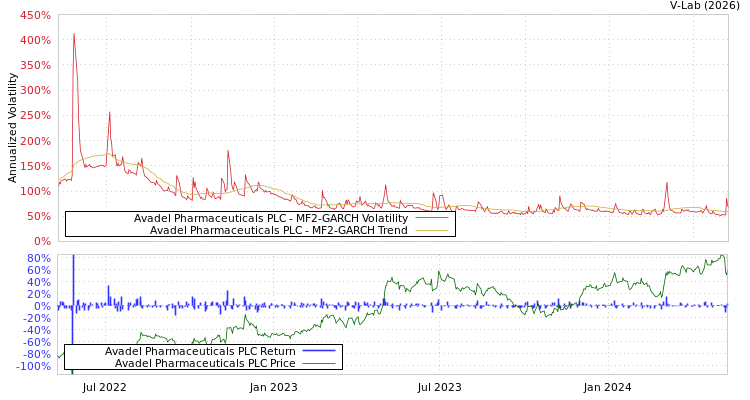The image size is (750, 400).
Task: Click the orange Trend legend line swatch
Action: point(431,230)
